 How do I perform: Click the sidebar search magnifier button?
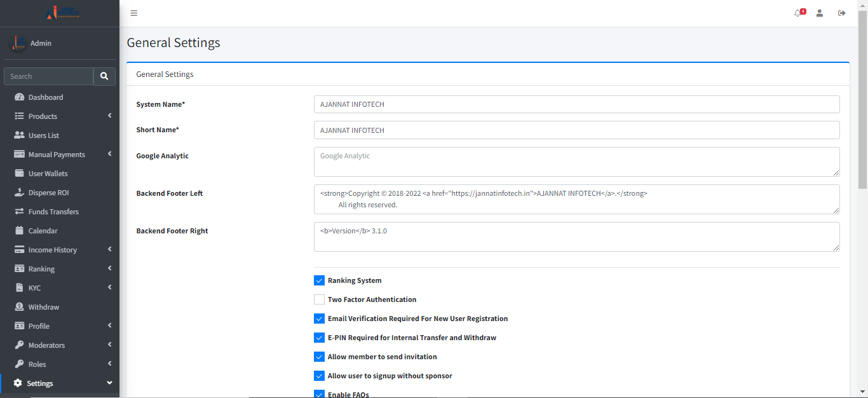[x=104, y=76]
